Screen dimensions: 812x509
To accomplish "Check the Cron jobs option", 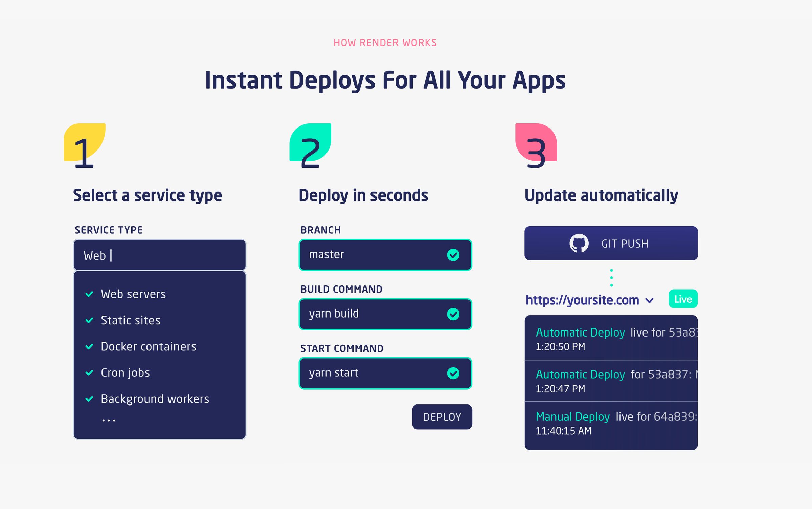I will click(x=89, y=373).
